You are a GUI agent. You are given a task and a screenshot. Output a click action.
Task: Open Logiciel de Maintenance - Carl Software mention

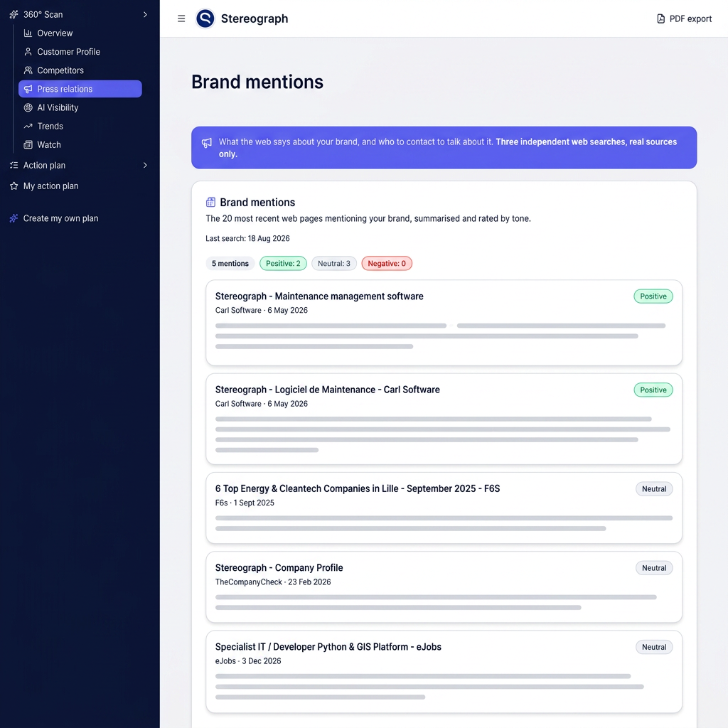pyautogui.click(x=444, y=419)
